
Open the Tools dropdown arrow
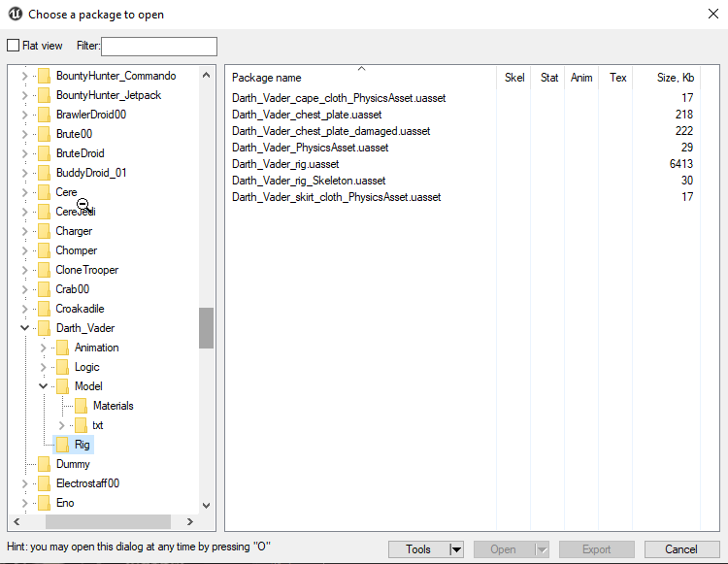coord(456,549)
